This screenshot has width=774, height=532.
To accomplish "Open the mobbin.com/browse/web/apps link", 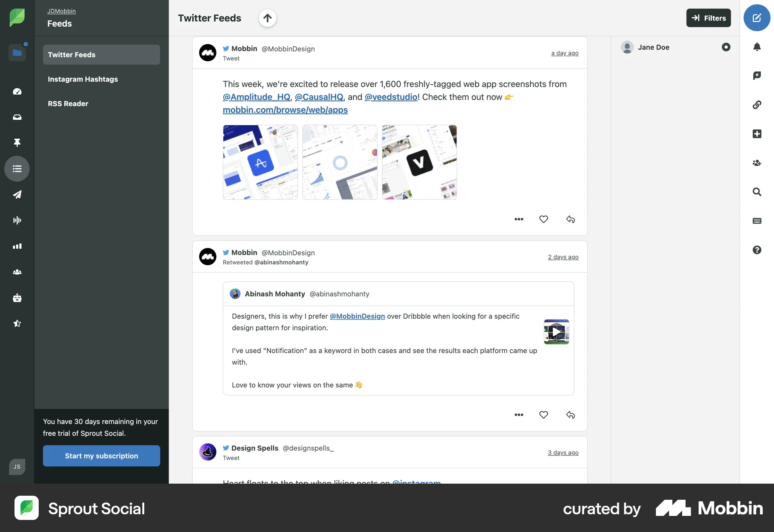I will (x=285, y=110).
